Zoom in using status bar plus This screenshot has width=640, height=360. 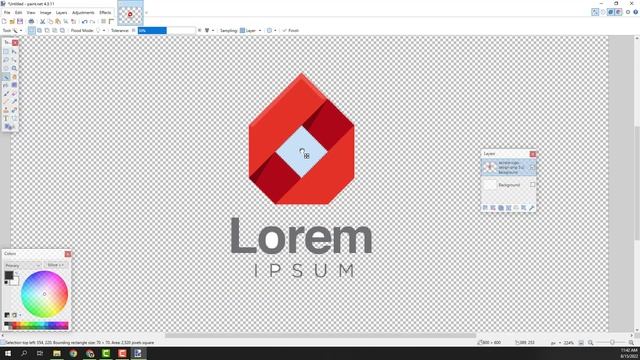[631, 342]
